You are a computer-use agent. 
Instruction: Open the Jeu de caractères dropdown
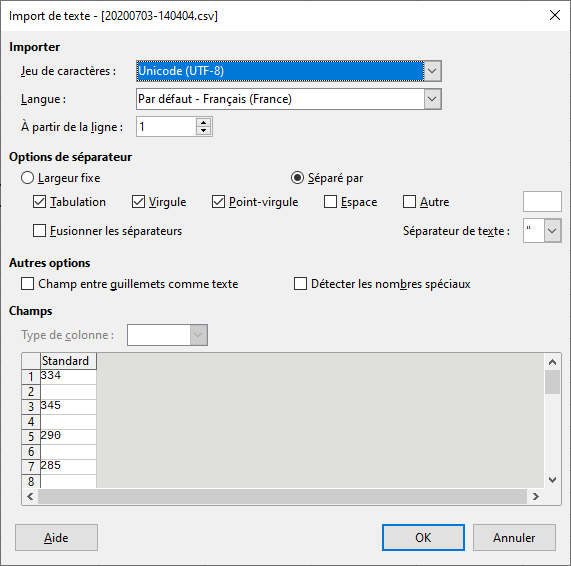(432, 71)
